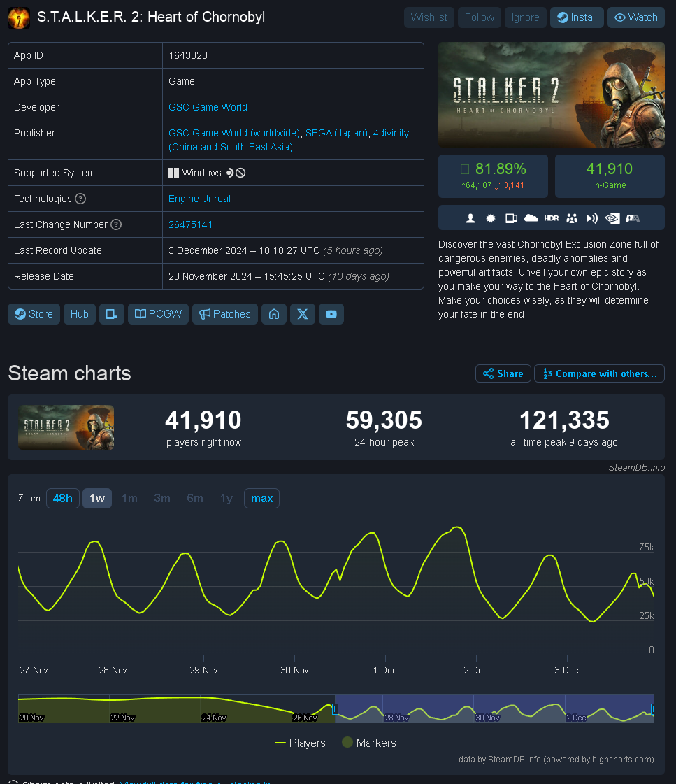The width and height of the screenshot is (676, 784).
Task: Click the Family Sharing people icon
Action: (572, 218)
